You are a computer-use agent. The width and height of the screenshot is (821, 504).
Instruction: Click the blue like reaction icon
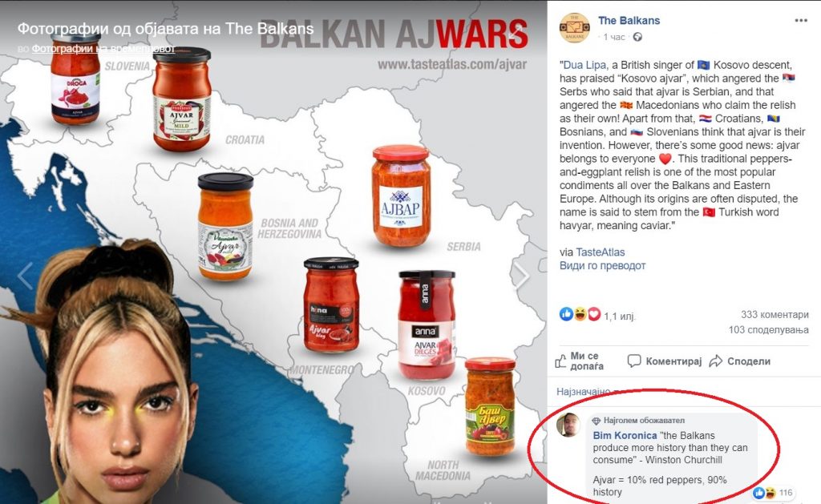click(566, 314)
